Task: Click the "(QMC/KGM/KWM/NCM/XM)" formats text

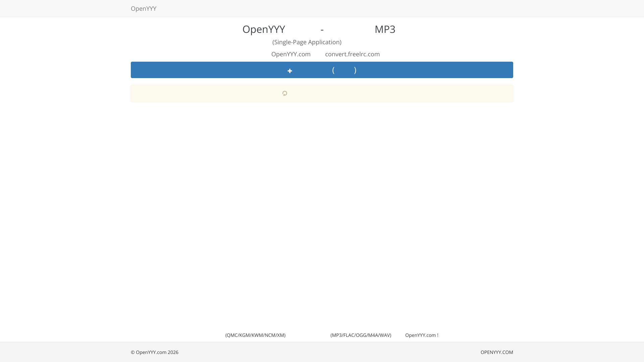Action: (x=256, y=335)
